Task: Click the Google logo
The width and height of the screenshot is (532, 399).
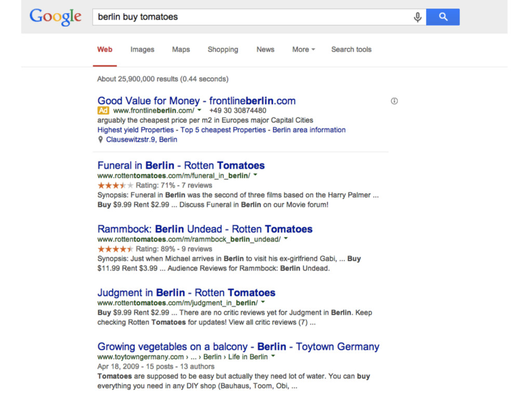Action: [x=55, y=17]
